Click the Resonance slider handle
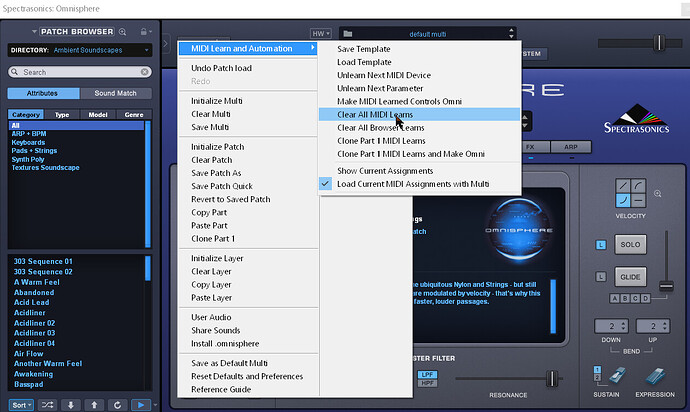This screenshot has width=690, height=412. 552,378
